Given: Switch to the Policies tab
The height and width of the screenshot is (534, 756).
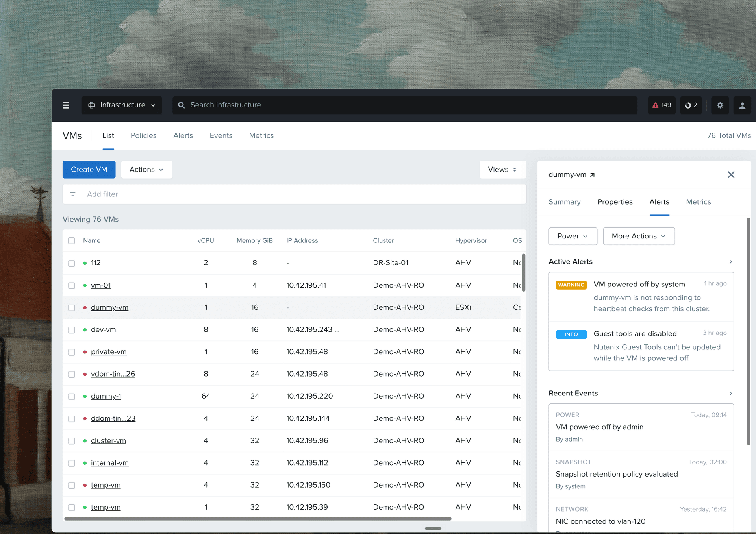Looking at the screenshot, I should pos(144,135).
